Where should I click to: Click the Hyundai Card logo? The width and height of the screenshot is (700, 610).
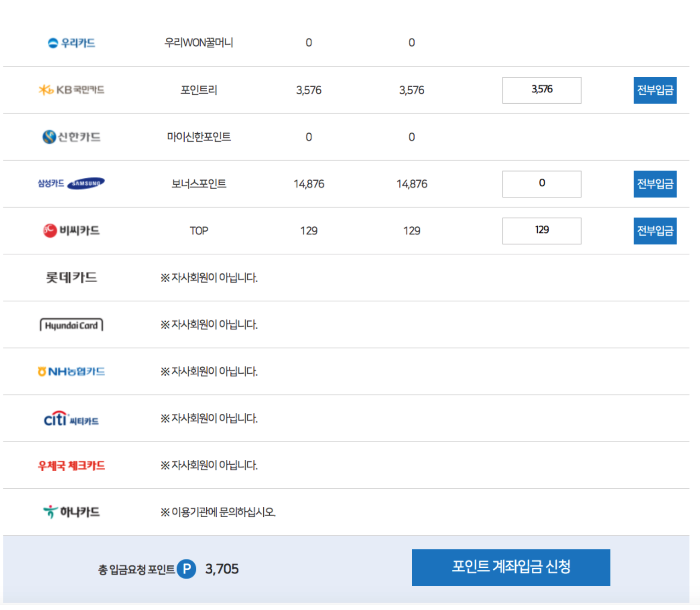(71, 325)
